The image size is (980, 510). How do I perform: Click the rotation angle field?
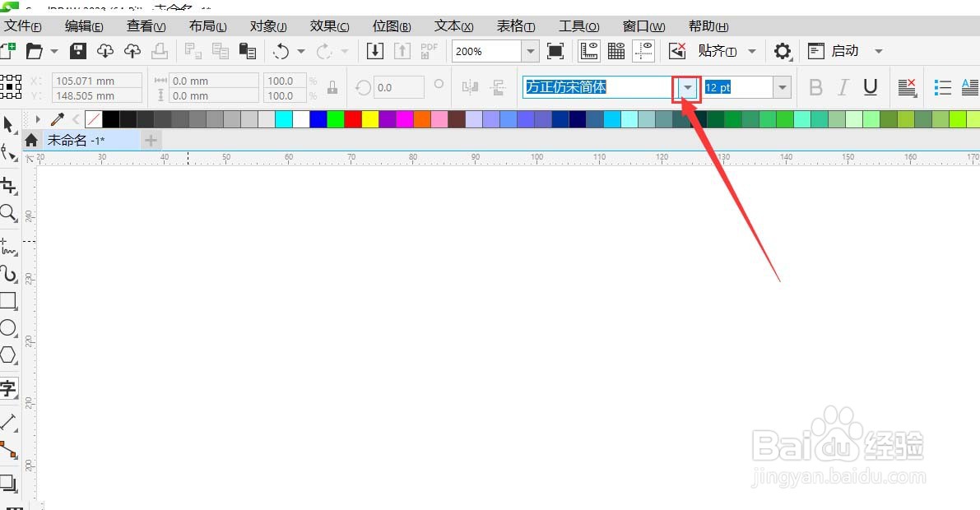click(399, 87)
